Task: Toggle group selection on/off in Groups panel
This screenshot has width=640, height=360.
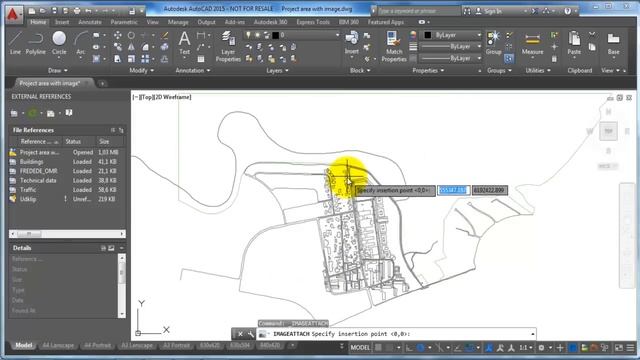Action: click(509, 59)
